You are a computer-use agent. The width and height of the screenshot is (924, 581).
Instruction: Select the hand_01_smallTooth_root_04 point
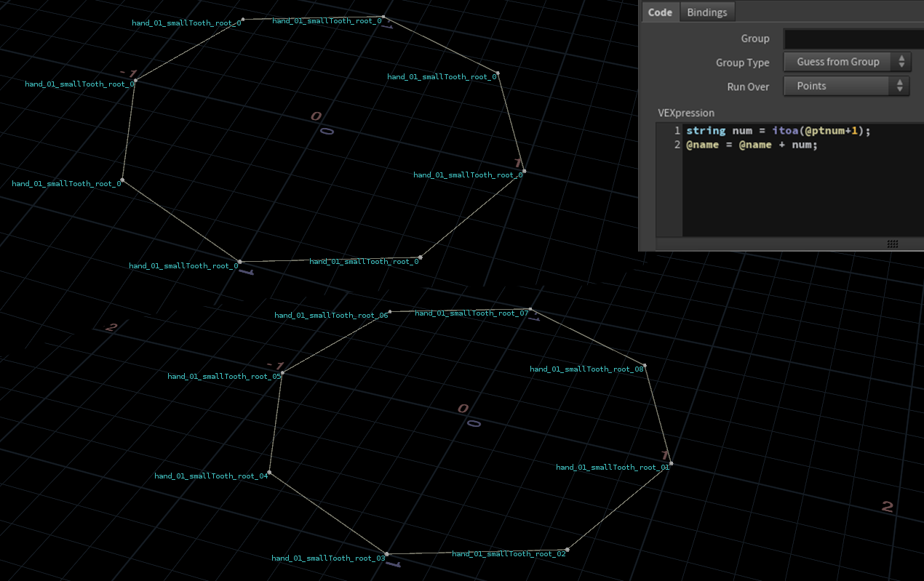[269, 473]
